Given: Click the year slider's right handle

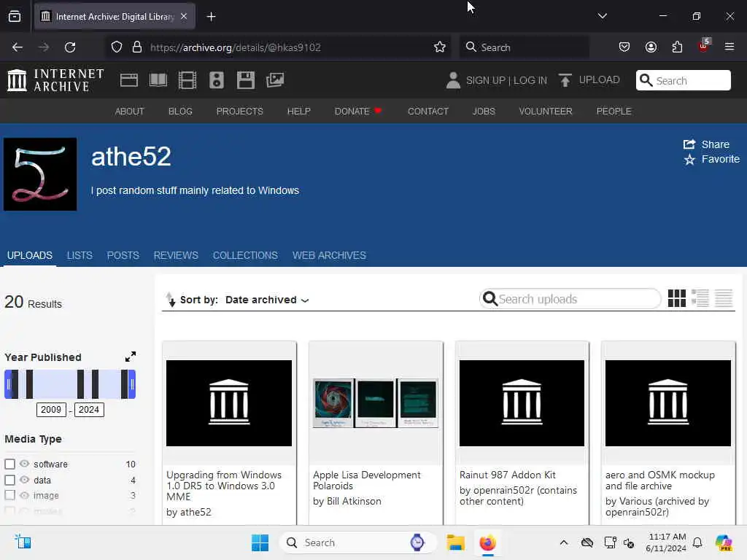Looking at the screenshot, I should [x=133, y=384].
